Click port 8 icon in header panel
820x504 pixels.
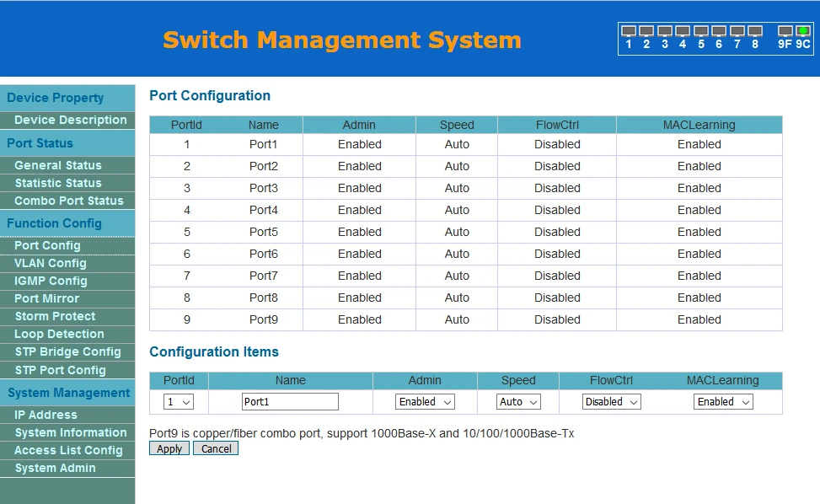755,31
